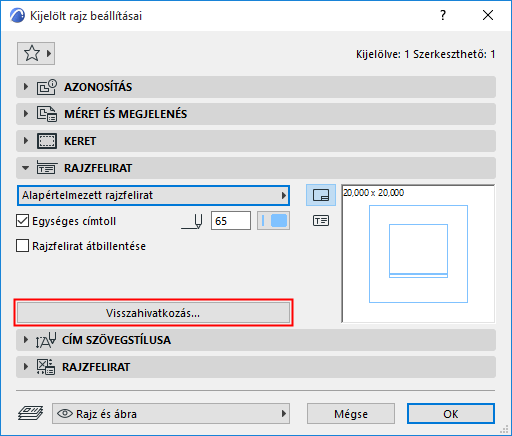Open the Rajz és ábra layer dropdown
Viewport: 512px width, 436px height.
(171, 414)
